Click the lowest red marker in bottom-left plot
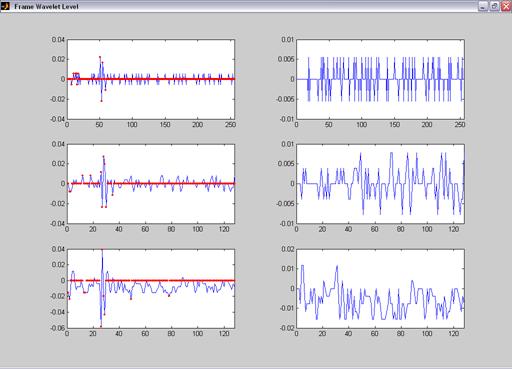This screenshot has width=512, height=369. coord(101,326)
